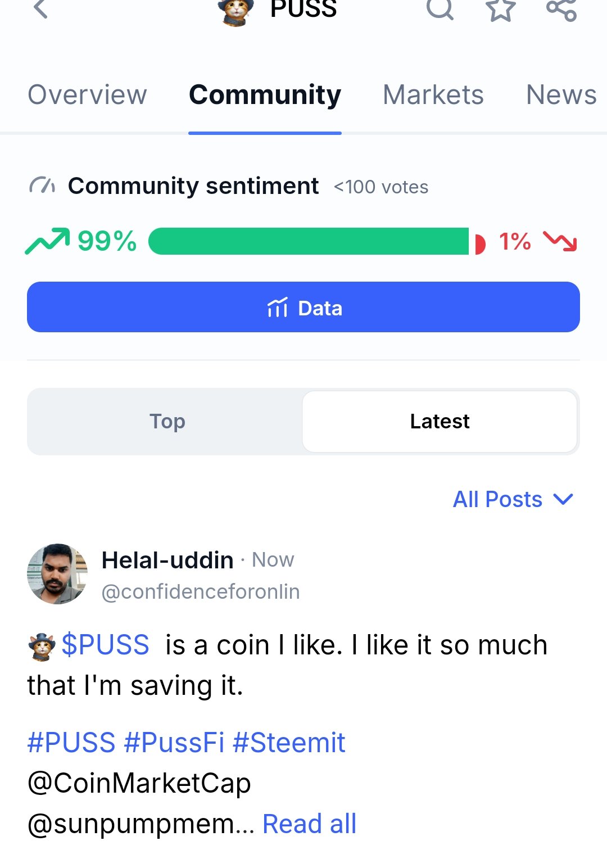Click the blue Data button
The image size is (607, 868).
tap(303, 307)
